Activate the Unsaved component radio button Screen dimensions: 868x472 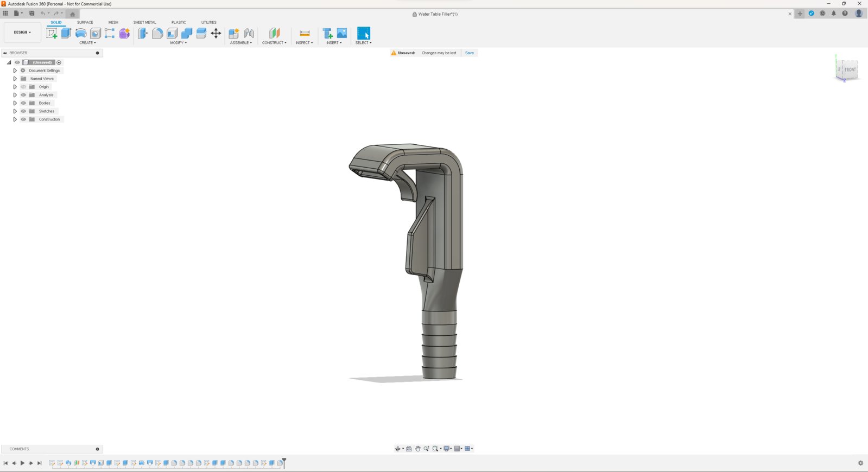point(59,62)
